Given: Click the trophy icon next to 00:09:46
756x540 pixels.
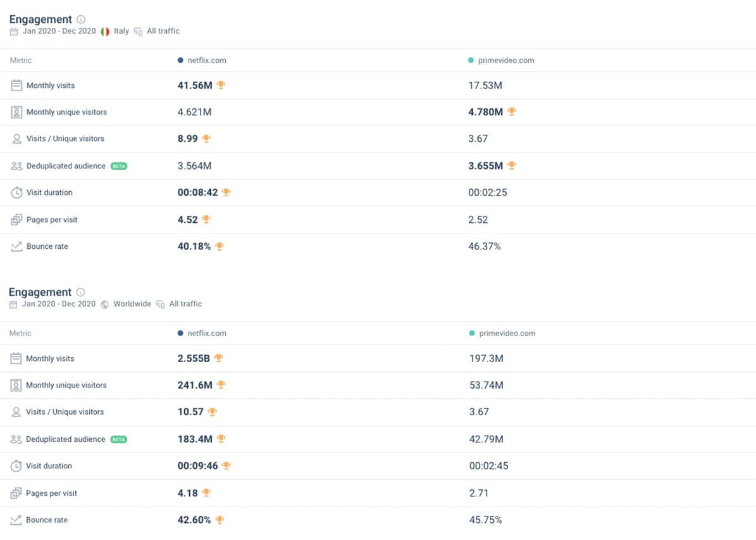Looking at the screenshot, I should [226, 466].
